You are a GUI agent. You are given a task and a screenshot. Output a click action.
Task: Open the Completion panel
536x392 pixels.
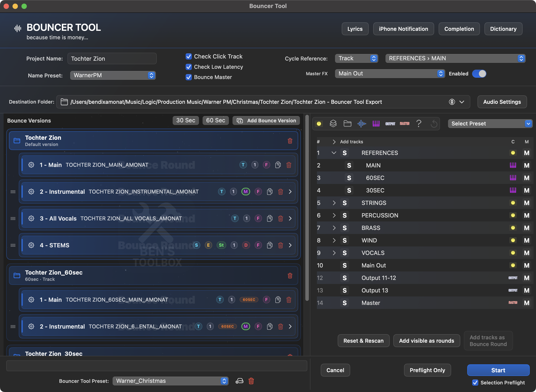(x=459, y=29)
